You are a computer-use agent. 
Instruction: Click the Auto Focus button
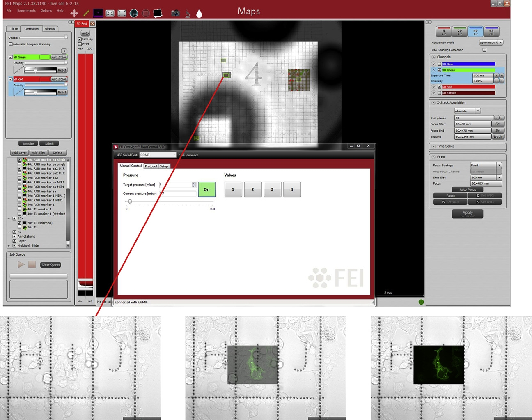click(x=468, y=189)
